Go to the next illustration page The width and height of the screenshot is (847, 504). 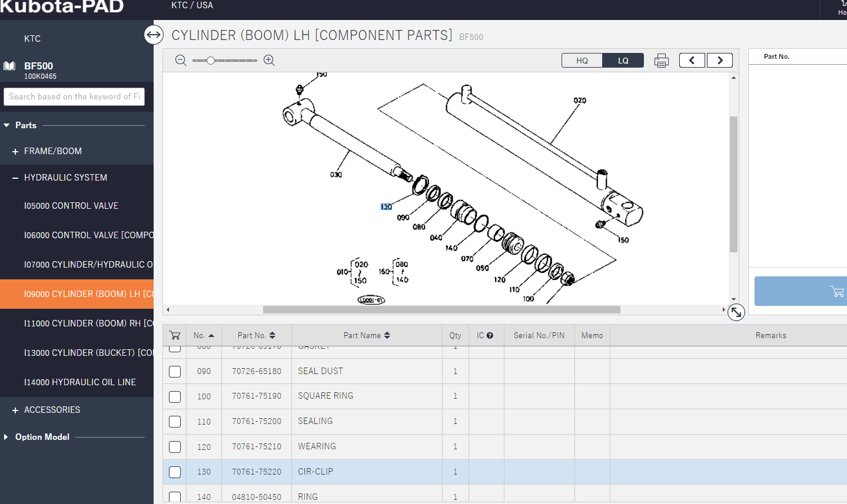click(x=720, y=61)
